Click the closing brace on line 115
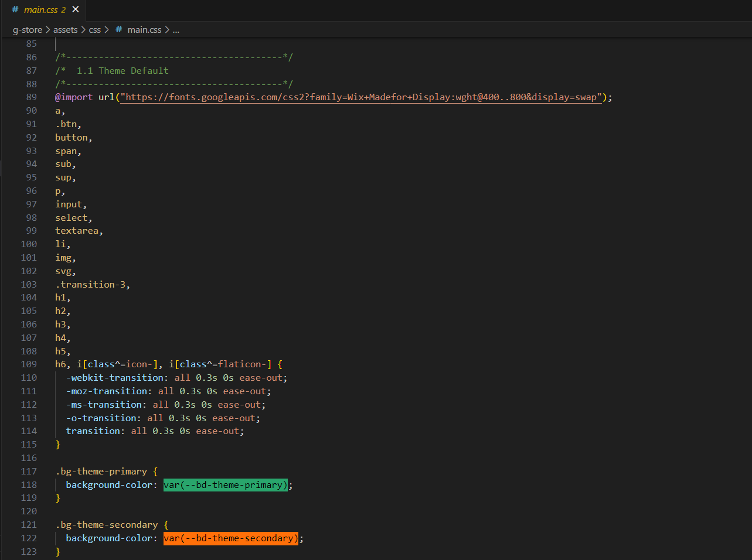Image resolution: width=752 pixels, height=560 pixels. pyautogui.click(x=58, y=445)
